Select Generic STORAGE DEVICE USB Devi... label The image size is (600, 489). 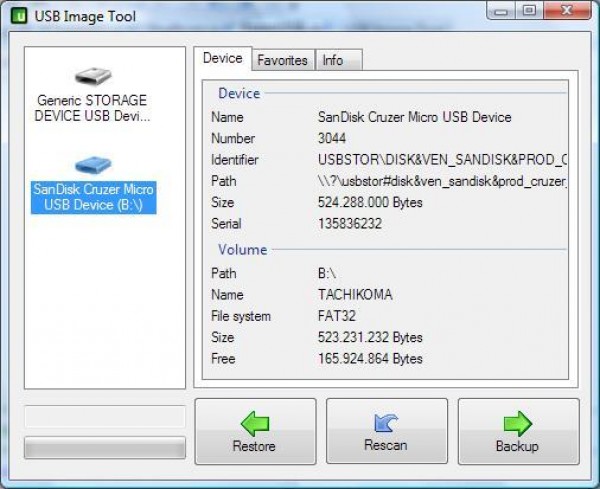point(92,108)
